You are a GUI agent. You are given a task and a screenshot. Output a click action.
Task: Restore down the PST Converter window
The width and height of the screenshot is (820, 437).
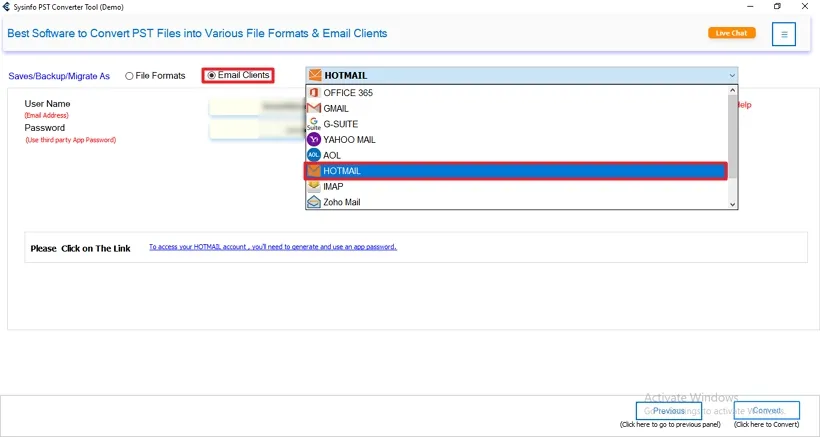[778, 7]
